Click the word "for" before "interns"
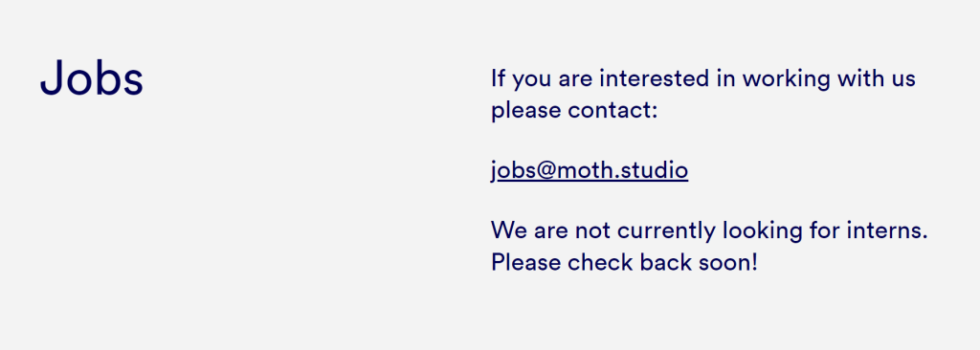 [824, 230]
